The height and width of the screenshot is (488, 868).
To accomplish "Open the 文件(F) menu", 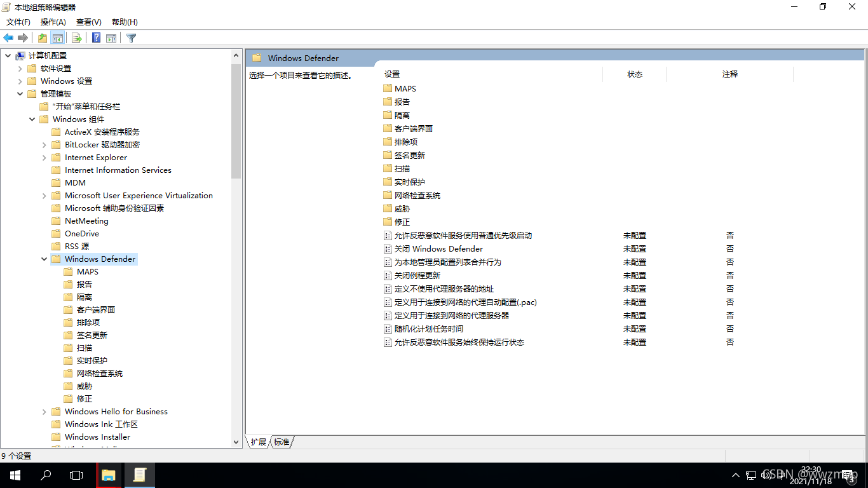I will coord(18,22).
